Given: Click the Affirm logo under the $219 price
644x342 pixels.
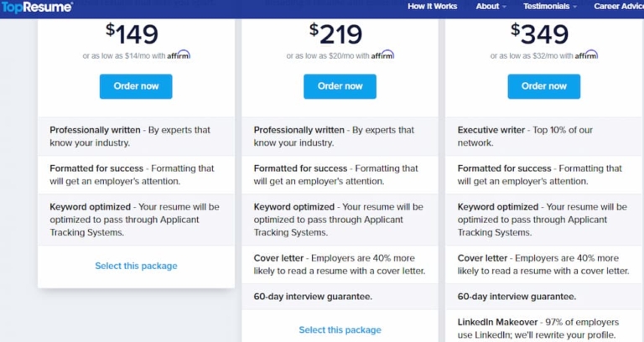Looking at the screenshot, I should point(382,54).
